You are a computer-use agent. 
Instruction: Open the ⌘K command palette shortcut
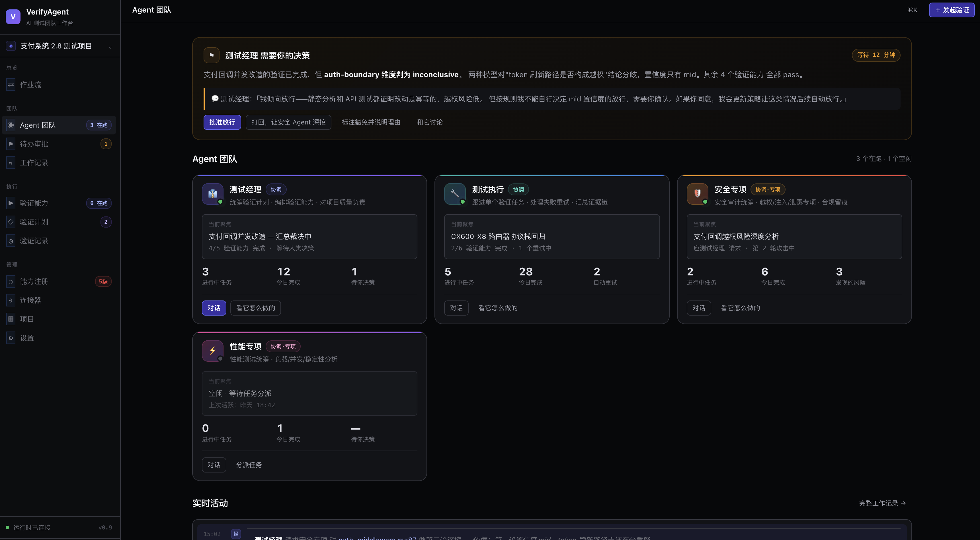(x=912, y=10)
